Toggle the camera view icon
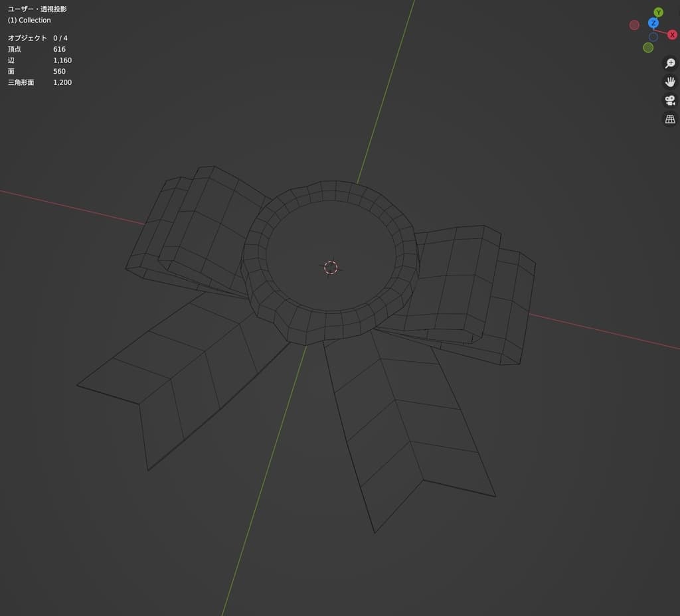The image size is (680, 616). pos(670,101)
